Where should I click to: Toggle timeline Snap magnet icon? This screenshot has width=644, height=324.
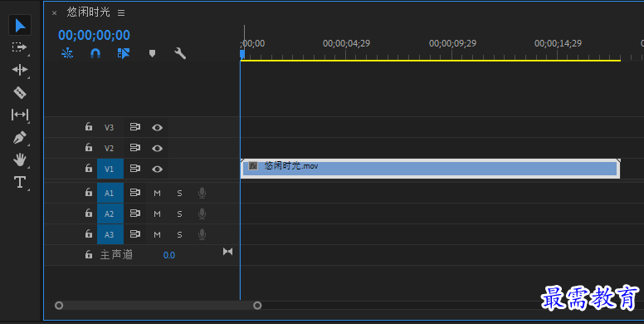point(95,53)
